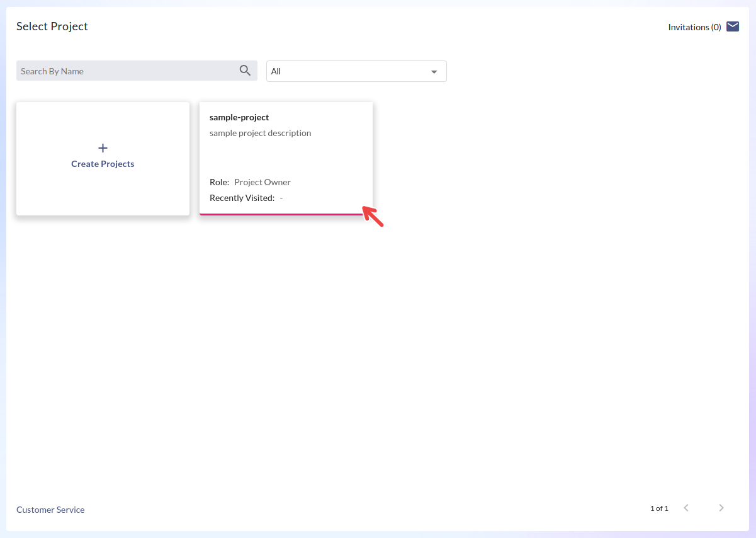Go to the previous page chevron

686,508
